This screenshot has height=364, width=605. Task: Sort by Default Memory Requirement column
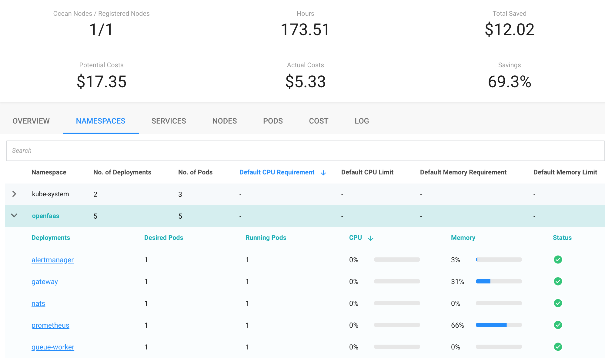[x=463, y=172]
